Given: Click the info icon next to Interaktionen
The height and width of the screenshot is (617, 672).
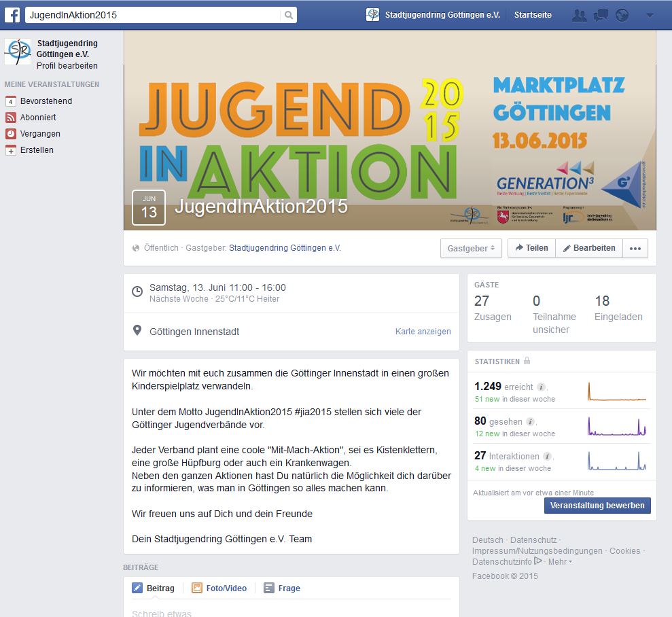Looking at the screenshot, I should [x=547, y=457].
